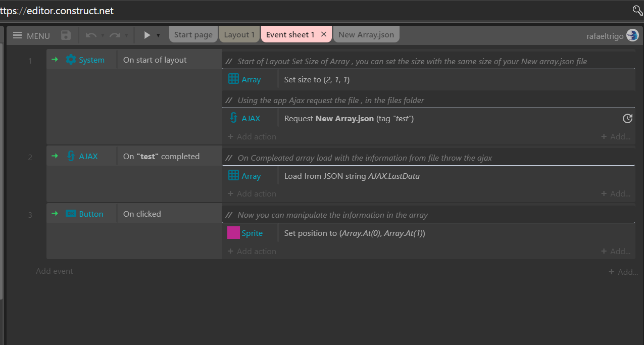Open the undo history dropdown arrow
Screen dimensions: 644x345
[x=103, y=35]
